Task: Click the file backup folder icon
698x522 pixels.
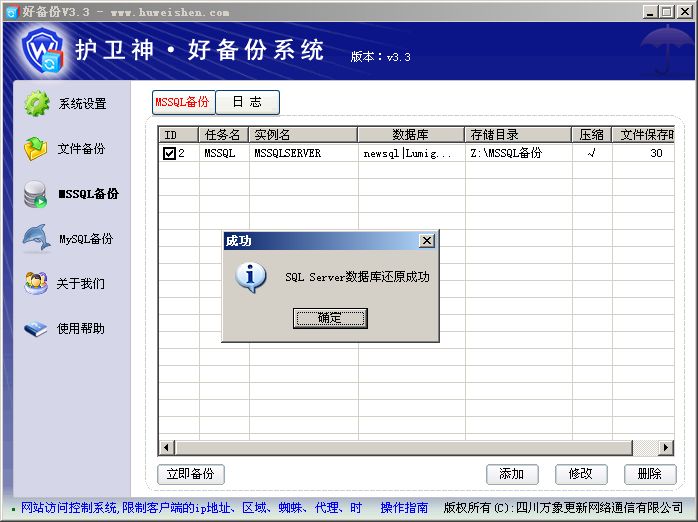Action: pyautogui.click(x=36, y=148)
